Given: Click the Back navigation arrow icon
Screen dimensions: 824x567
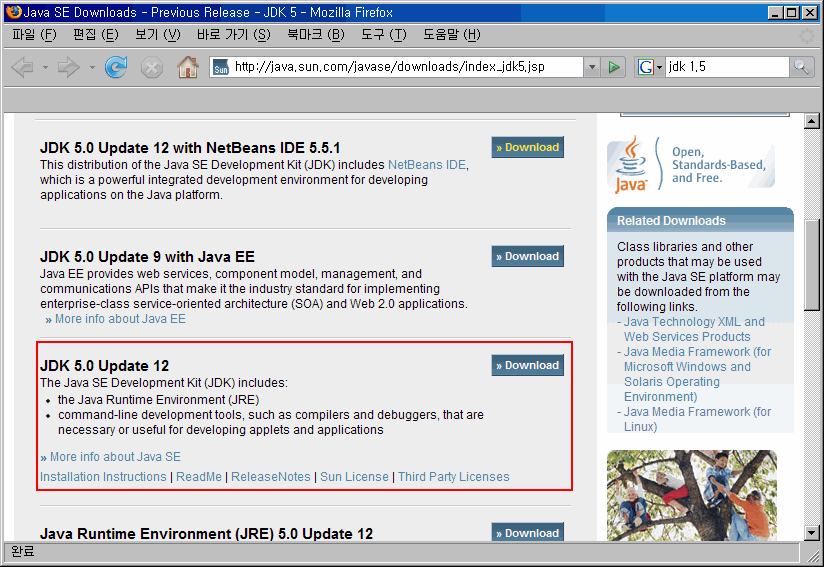Looking at the screenshot, I should click(22, 67).
